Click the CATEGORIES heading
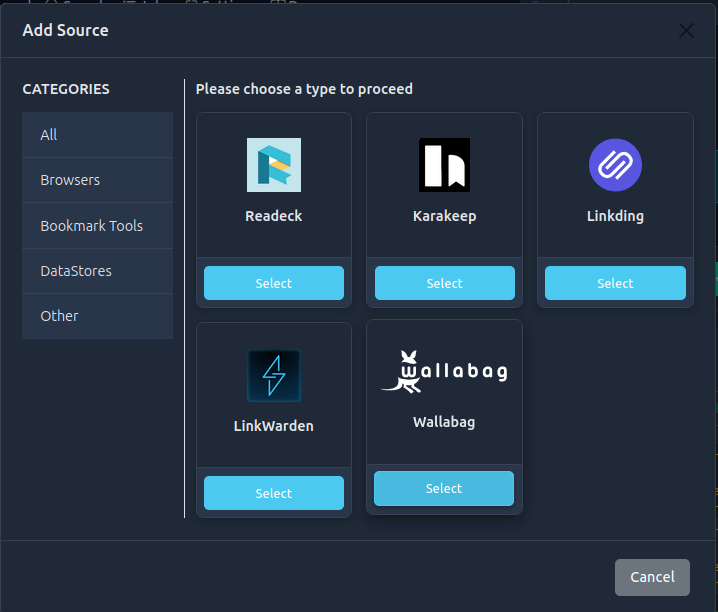 click(66, 89)
